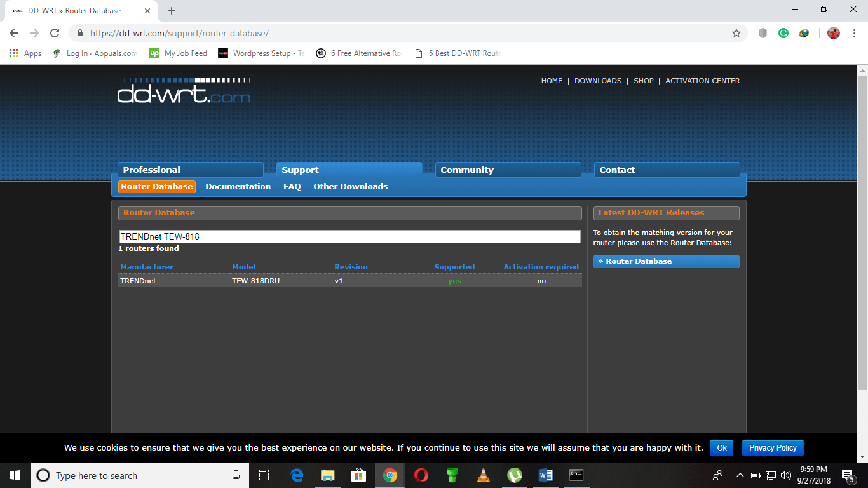Activate the taskbar microphone icon

236,475
